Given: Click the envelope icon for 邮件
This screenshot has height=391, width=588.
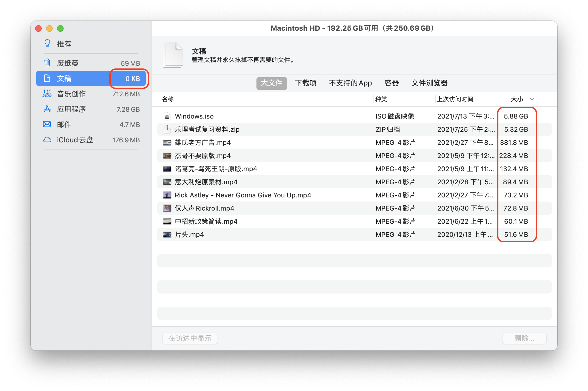Looking at the screenshot, I should click(47, 124).
